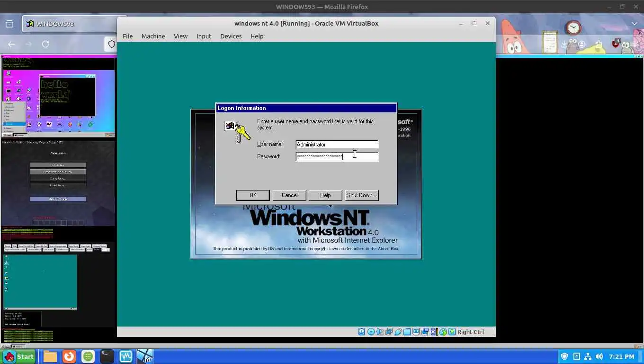Screen dimensions: 644x364
Task: Open the Devices menu in VirtualBox
Action: 231,36
